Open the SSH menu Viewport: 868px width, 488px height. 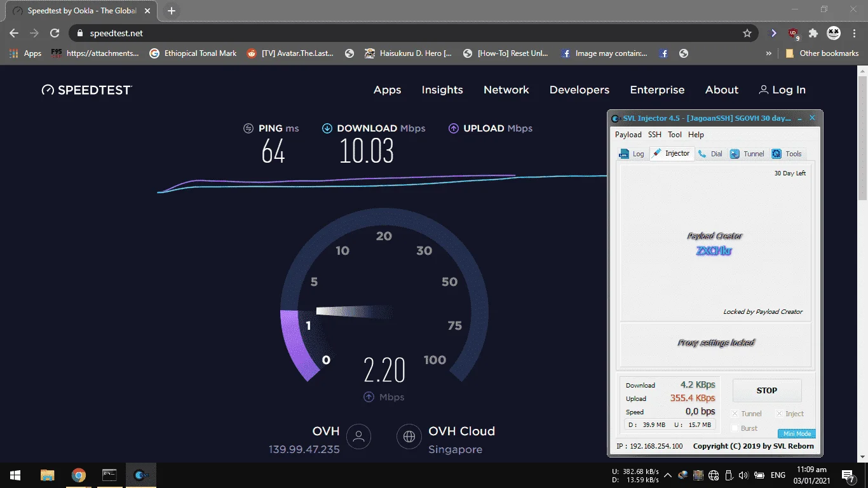click(654, 135)
